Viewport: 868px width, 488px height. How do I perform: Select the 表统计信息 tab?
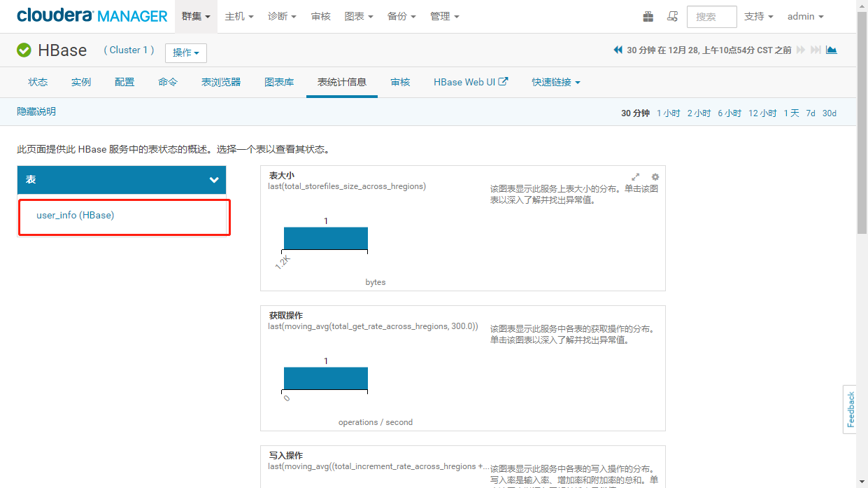342,82
